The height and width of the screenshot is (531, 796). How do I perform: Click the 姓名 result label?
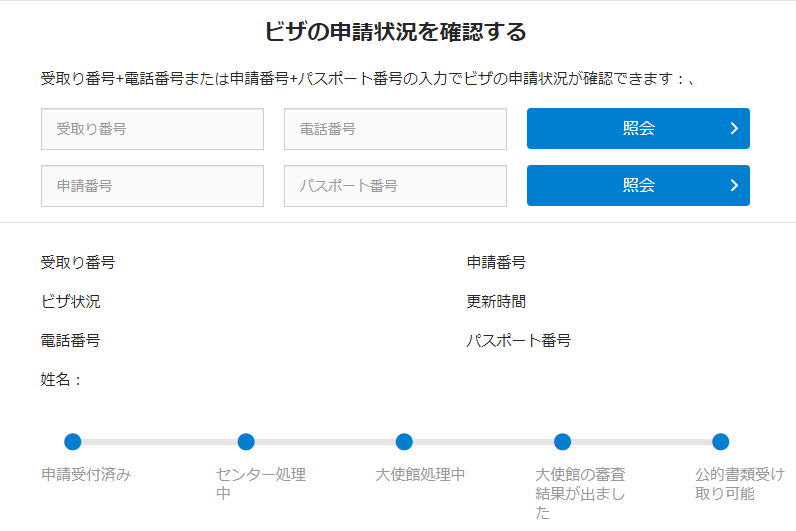point(61,379)
